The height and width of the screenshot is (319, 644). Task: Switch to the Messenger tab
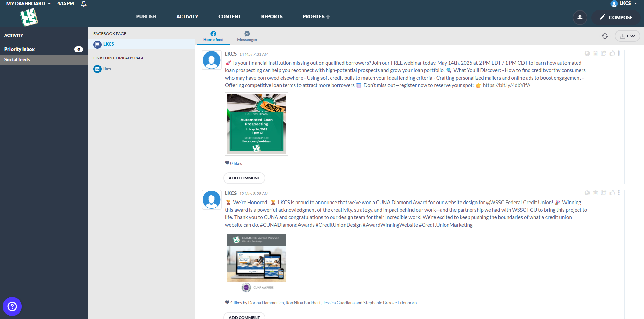click(x=247, y=36)
